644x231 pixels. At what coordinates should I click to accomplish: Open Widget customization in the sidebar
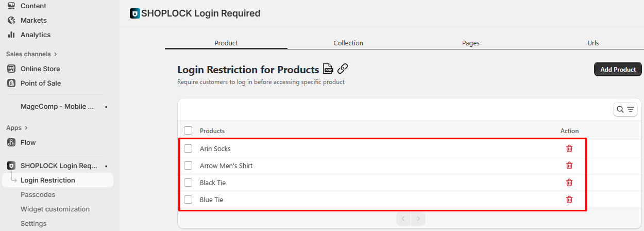point(55,209)
